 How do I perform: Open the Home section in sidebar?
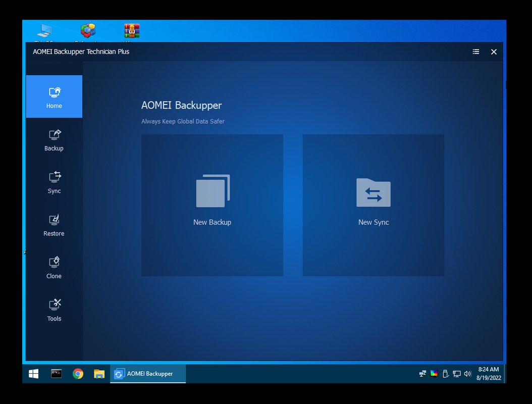click(x=54, y=97)
